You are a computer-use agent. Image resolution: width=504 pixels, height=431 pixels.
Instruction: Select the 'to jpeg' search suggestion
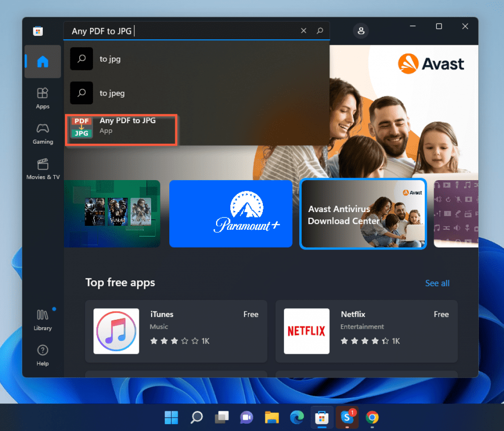pyautogui.click(x=197, y=93)
